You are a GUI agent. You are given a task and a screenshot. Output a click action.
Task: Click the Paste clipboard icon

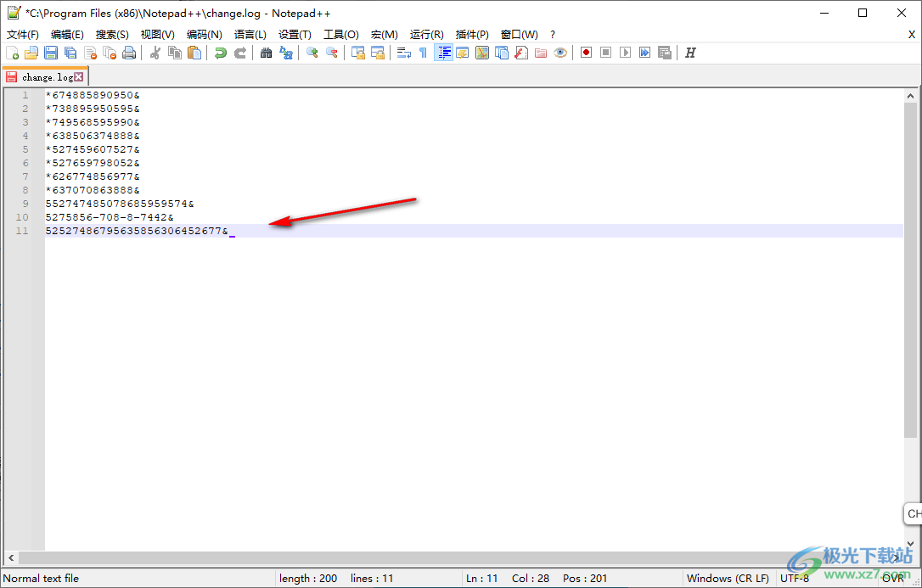point(194,53)
